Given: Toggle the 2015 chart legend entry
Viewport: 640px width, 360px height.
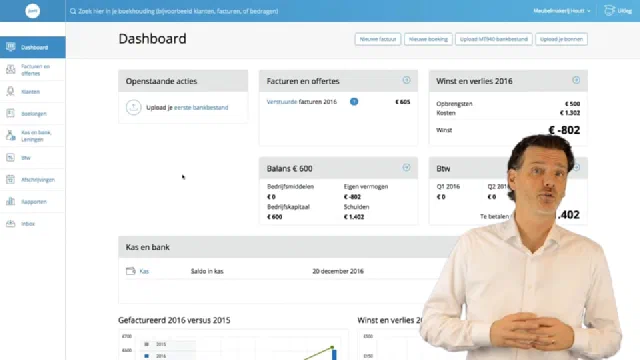Looking at the screenshot, I should (155, 344).
